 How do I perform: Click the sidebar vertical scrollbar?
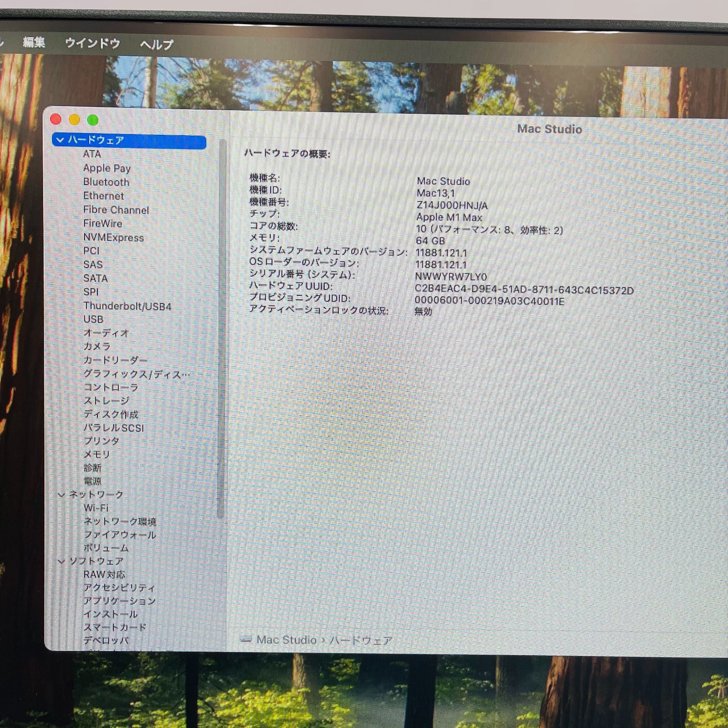tap(222, 328)
